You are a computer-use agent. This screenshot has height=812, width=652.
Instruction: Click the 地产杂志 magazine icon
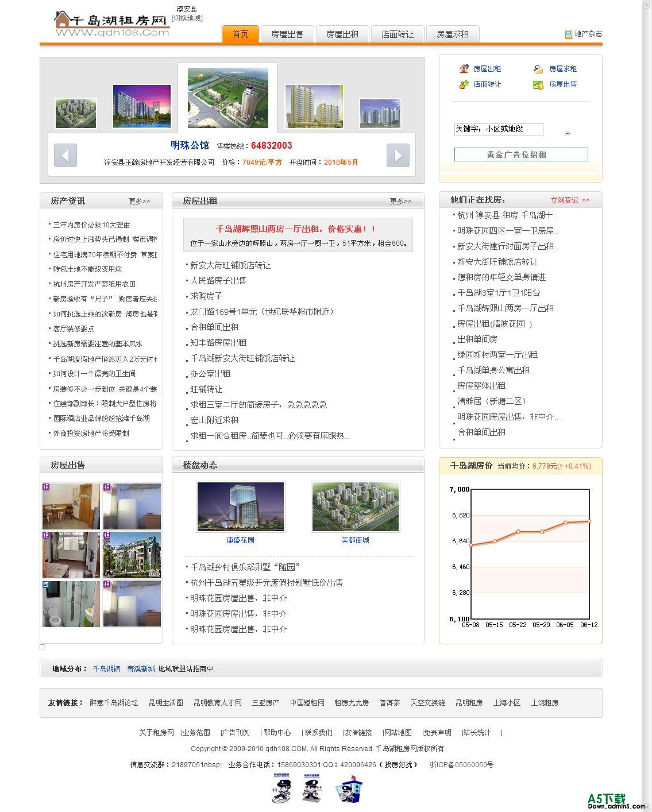[569, 34]
